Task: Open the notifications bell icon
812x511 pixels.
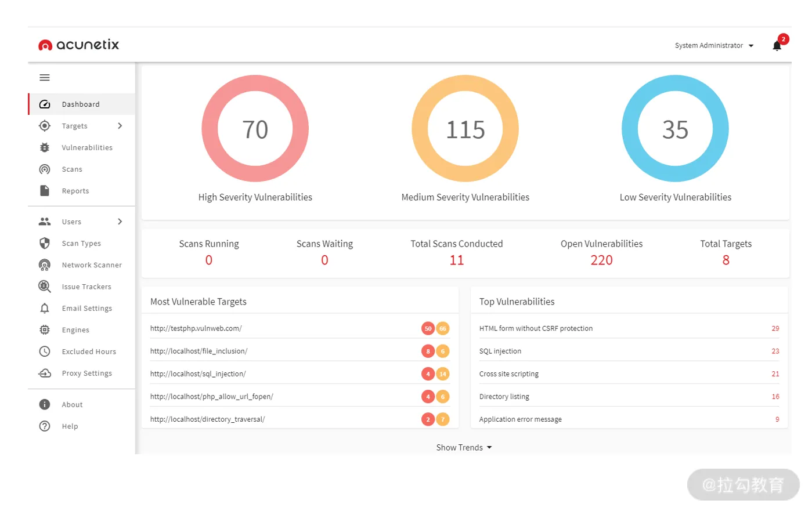Action: click(777, 46)
